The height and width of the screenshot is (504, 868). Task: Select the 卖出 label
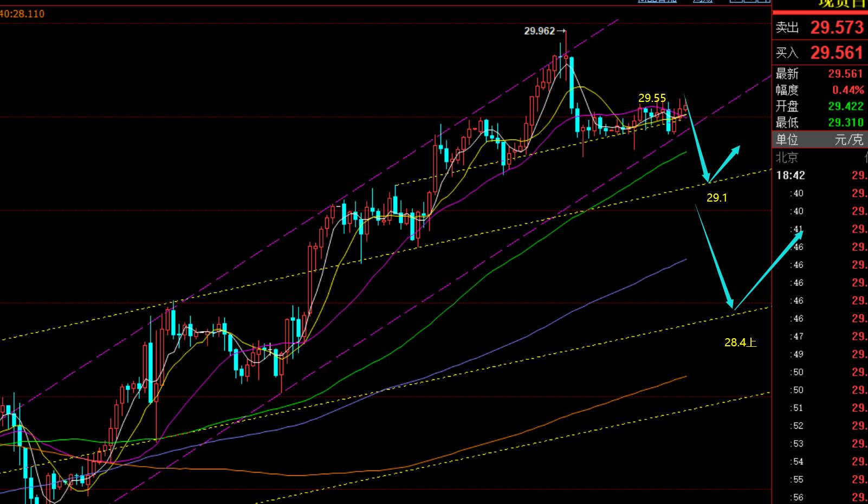coord(787,28)
